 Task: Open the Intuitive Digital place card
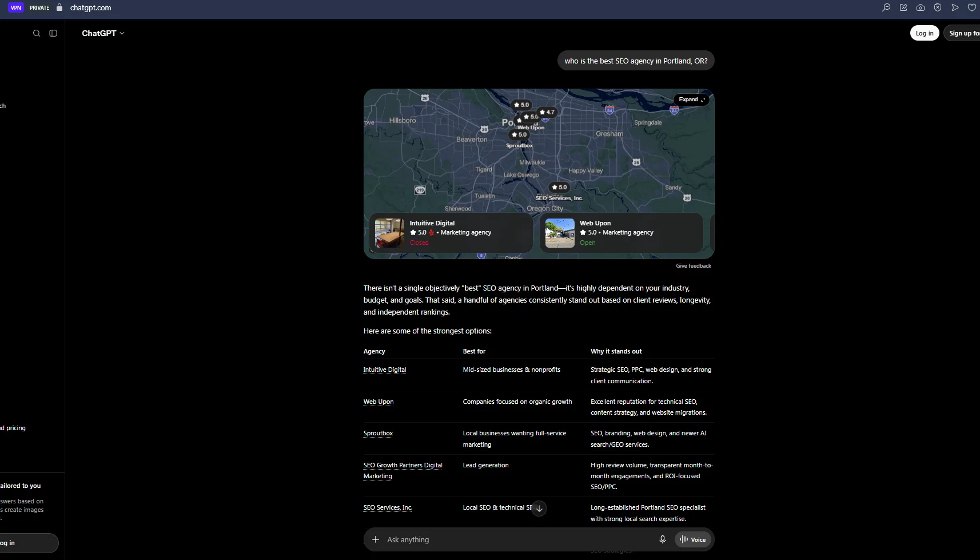(451, 233)
